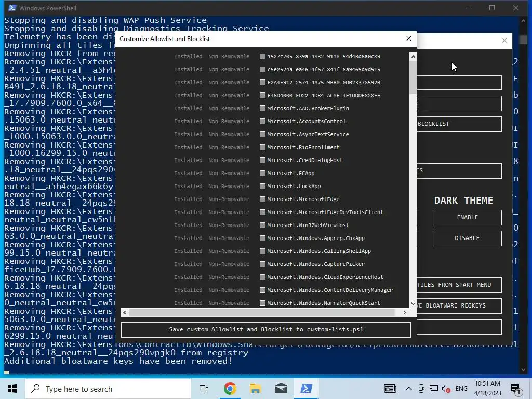This screenshot has width=532, height=399.
Task: Open File Explorer from taskbar
Action: [x=255, y=389]
